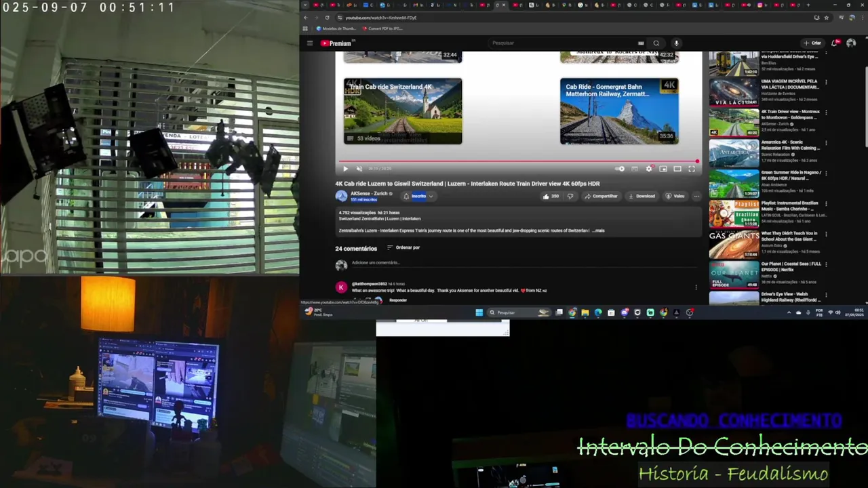Viewport: 868px width, 488px height.
Task: Open the YouTube hamburger guide menu
Action: click(x=310, y=43)
